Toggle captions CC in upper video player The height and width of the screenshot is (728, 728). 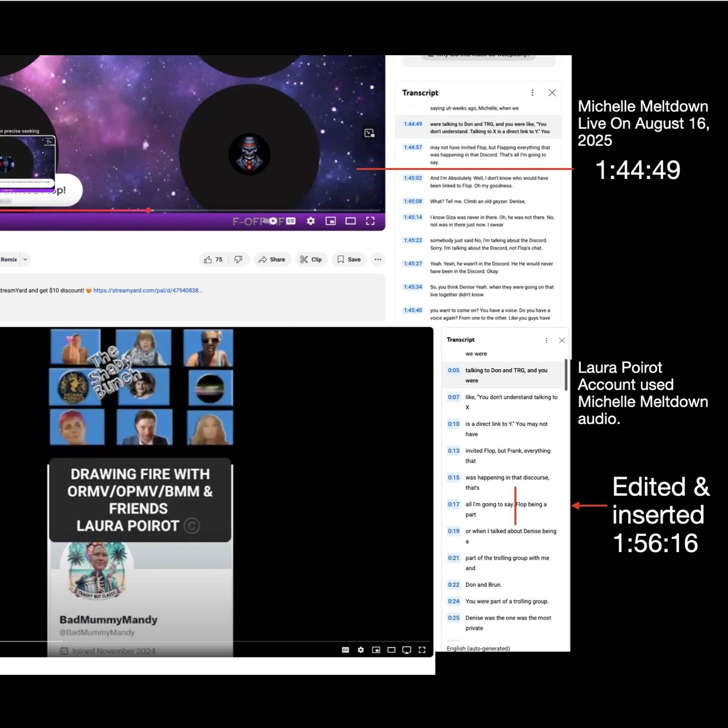[291, 221]
